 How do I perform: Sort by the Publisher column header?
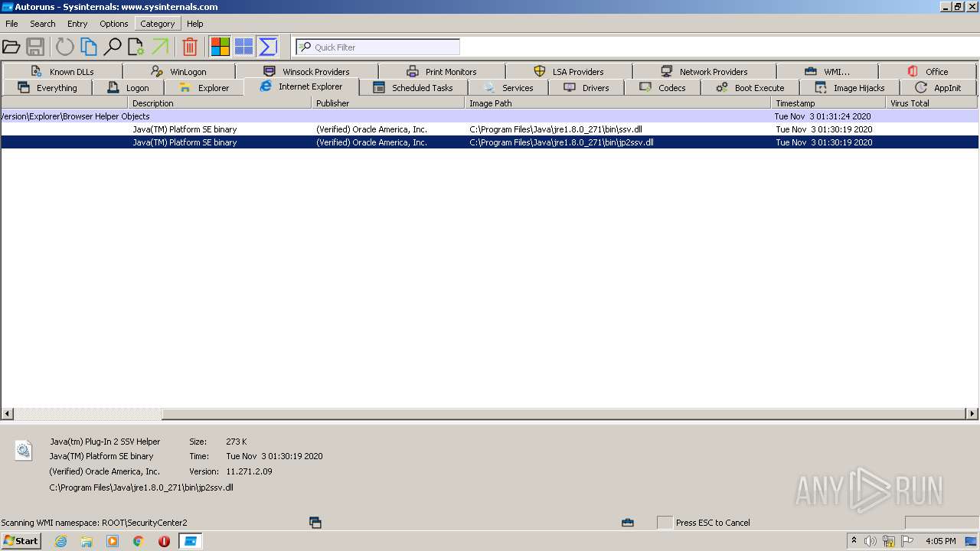click(x=388, y=103)
